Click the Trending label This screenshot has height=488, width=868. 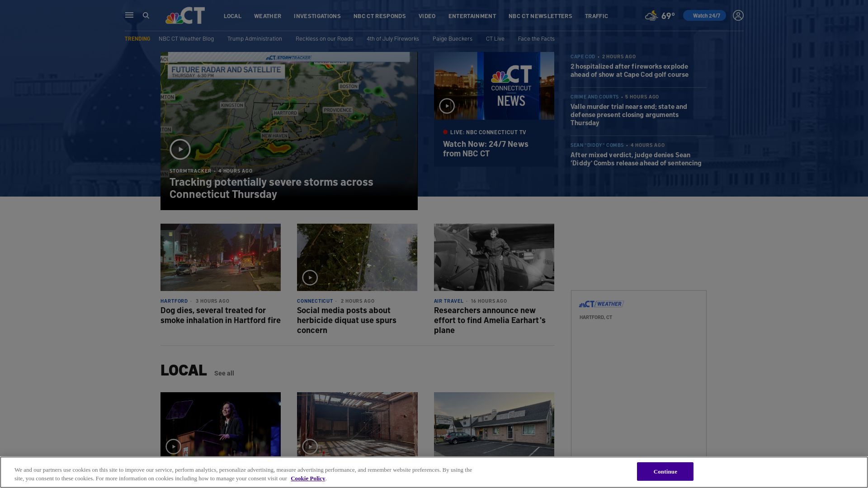(x=137, y=38)
